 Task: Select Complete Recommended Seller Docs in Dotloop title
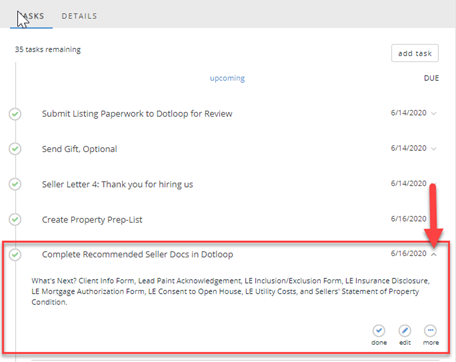click(x=137, y=254)
